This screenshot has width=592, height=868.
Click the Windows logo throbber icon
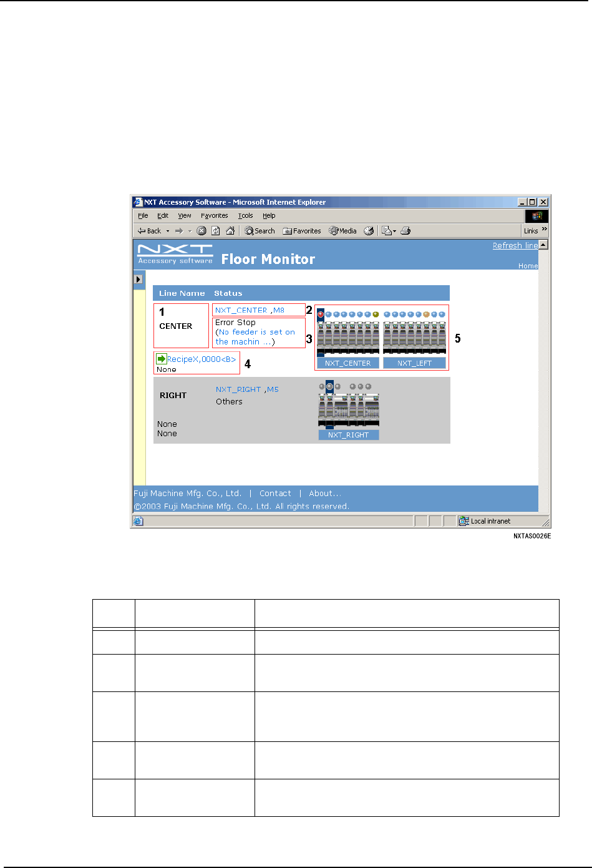pyautogui.click(x=536, y=216)
